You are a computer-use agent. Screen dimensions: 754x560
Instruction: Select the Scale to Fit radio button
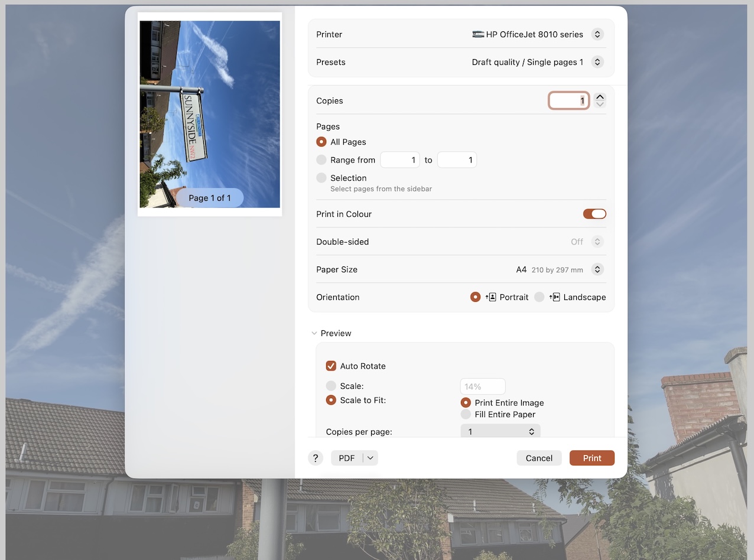(331, 400)
